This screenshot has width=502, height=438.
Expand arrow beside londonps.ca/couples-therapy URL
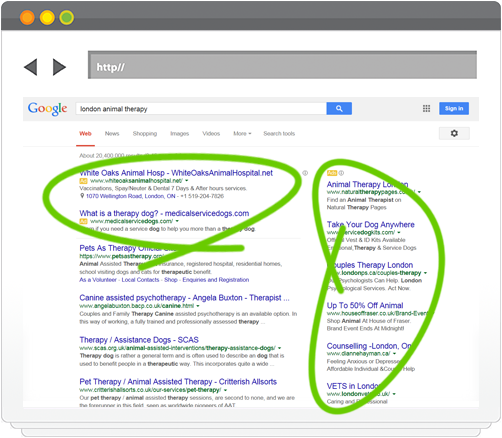[x=425, y=273]
